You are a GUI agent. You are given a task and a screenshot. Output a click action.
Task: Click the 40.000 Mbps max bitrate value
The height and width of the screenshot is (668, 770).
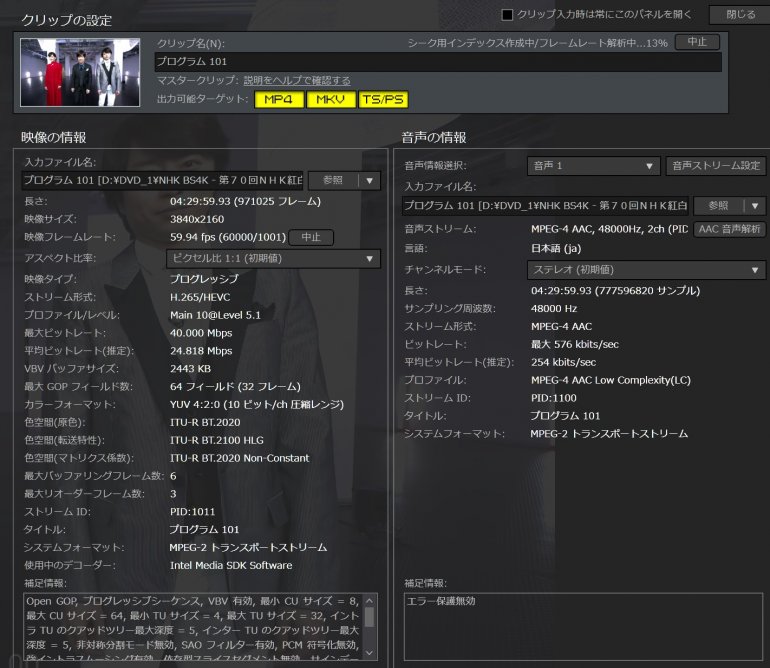(x=201, y=333)
